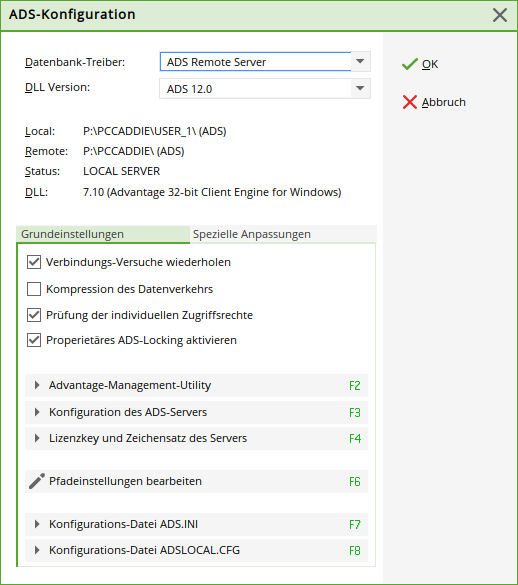Toggle Verbindungs-Versuche wiederholen checkbox
The image size is (518, 585).
point(34,262)
